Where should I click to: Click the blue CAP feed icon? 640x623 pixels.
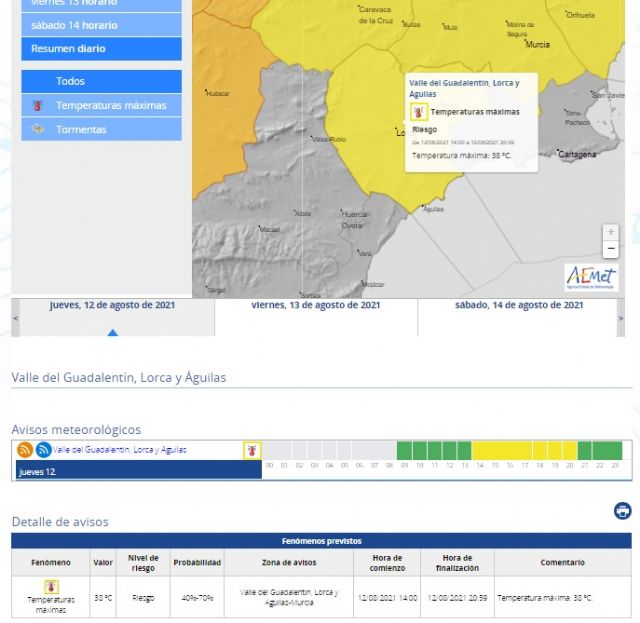coord(43,450)
